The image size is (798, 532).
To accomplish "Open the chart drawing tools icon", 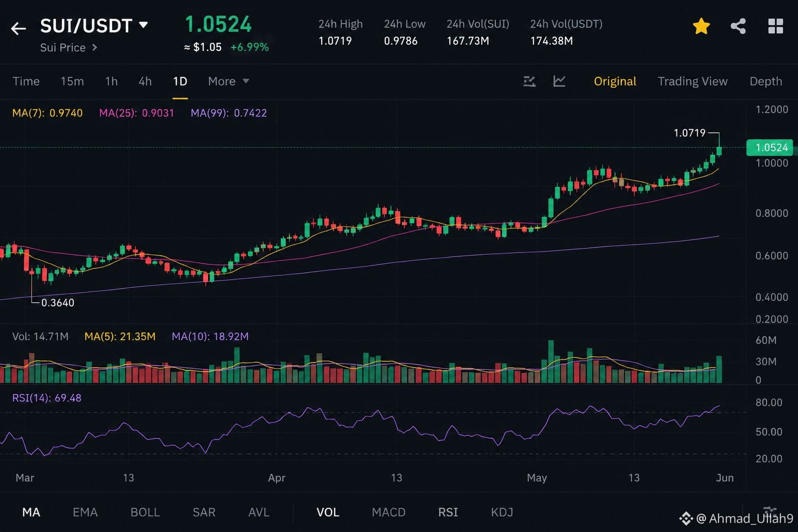I will pos(529,81).
